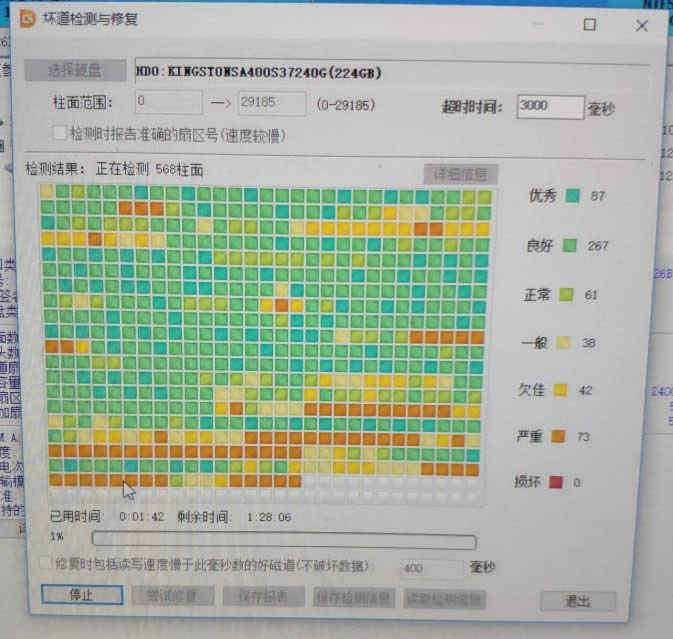Click the 良好 green color swatch
This screenshot has width=673, height=639.
tap(570, 245)
